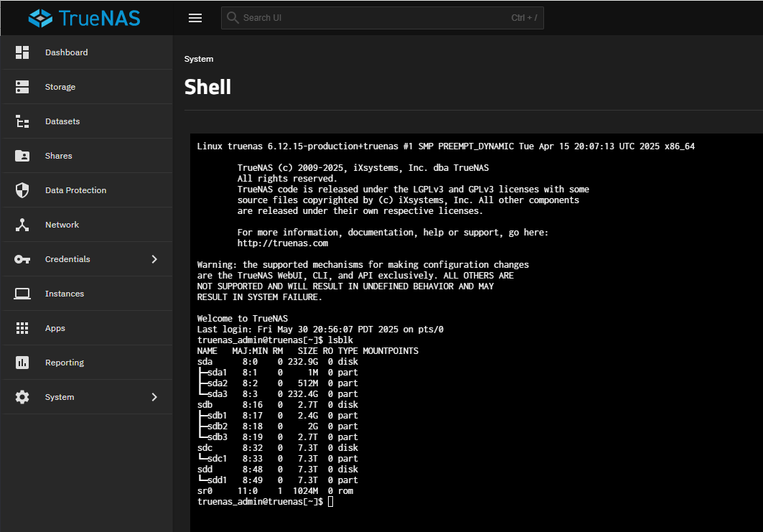Click the Credentials key icon
This screenshot has width=763, height=532.
click(22, 259)
